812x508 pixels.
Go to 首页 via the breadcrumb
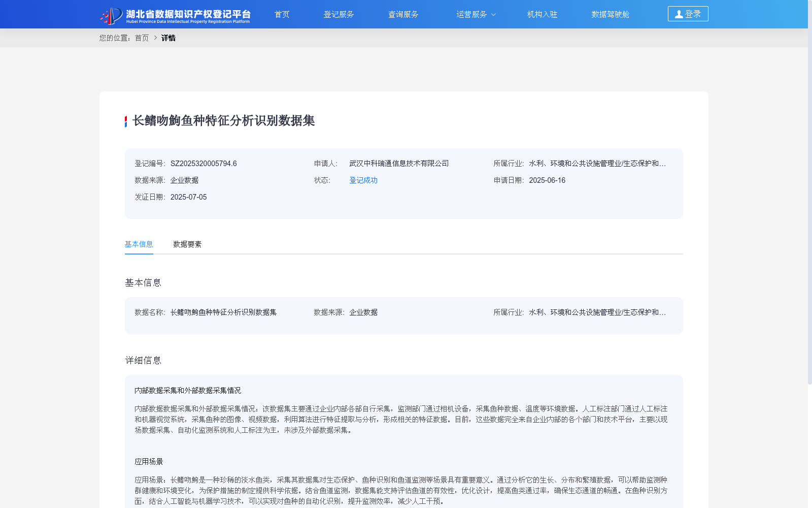142,38
